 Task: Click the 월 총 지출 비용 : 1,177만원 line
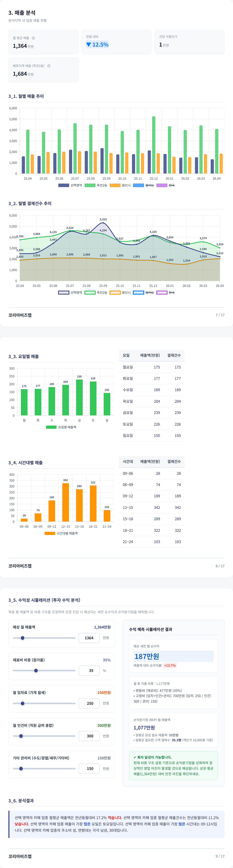[x=152, y=684]
